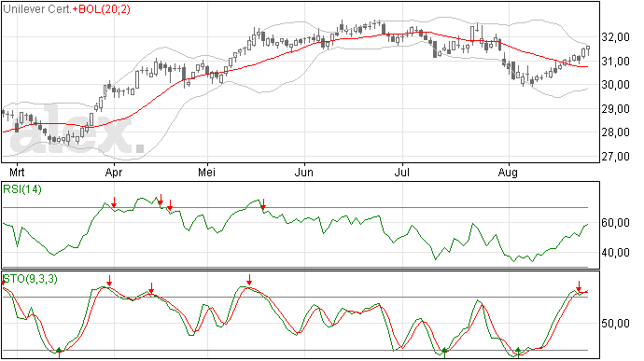Click the 'Unilever Cert.' chart title
The width and height of the screenshot is (644, 361).
37,9
